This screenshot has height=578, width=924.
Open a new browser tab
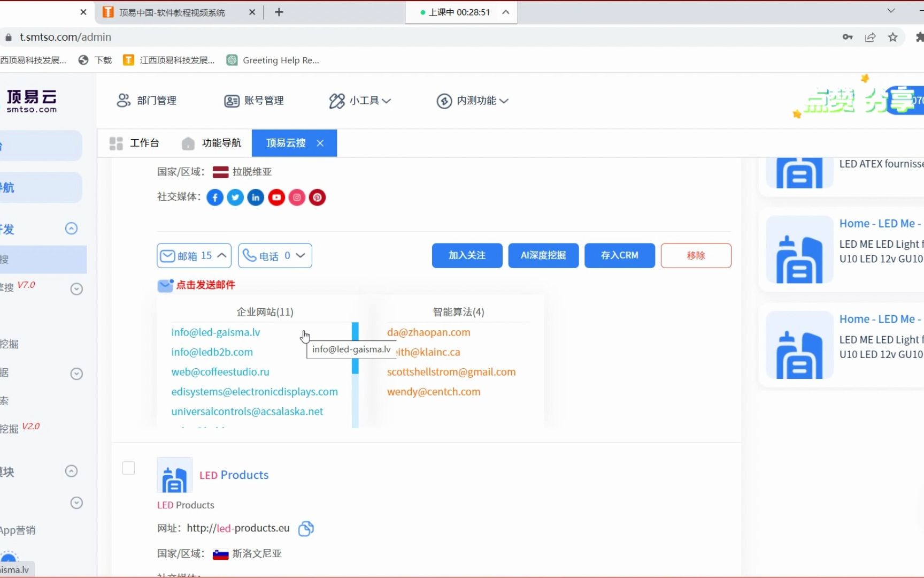pyautogui.click(x=279, y=12)
